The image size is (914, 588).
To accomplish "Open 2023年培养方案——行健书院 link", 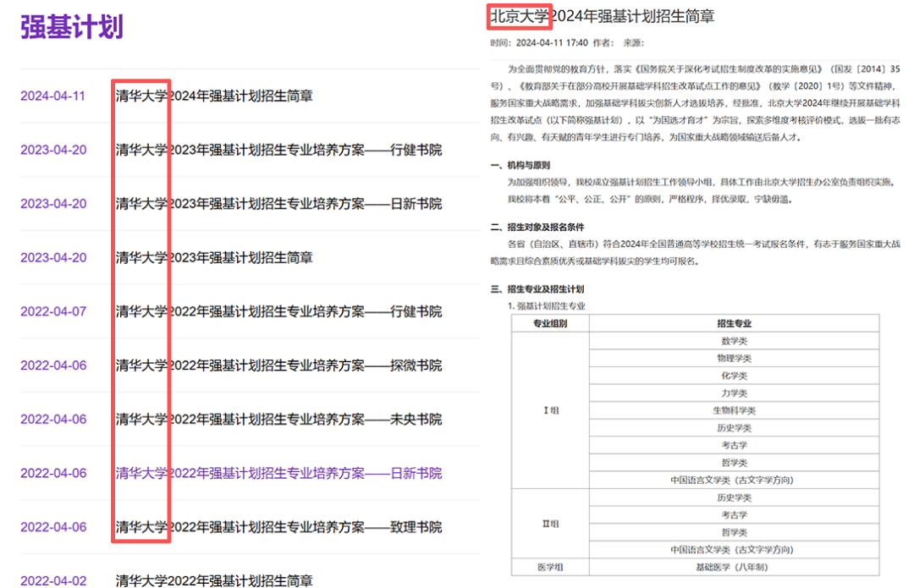I will (x=278, y=150).
